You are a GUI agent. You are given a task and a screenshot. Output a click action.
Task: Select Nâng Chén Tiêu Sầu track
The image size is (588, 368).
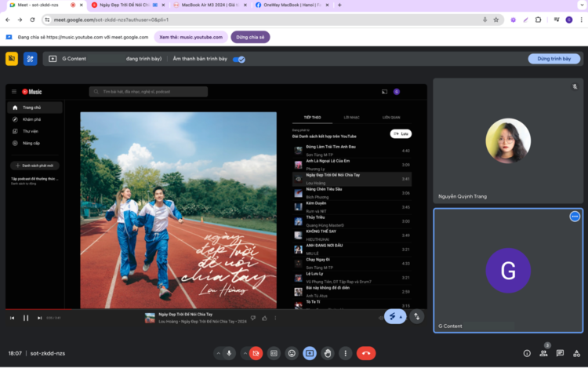click(x=352, y=193)
